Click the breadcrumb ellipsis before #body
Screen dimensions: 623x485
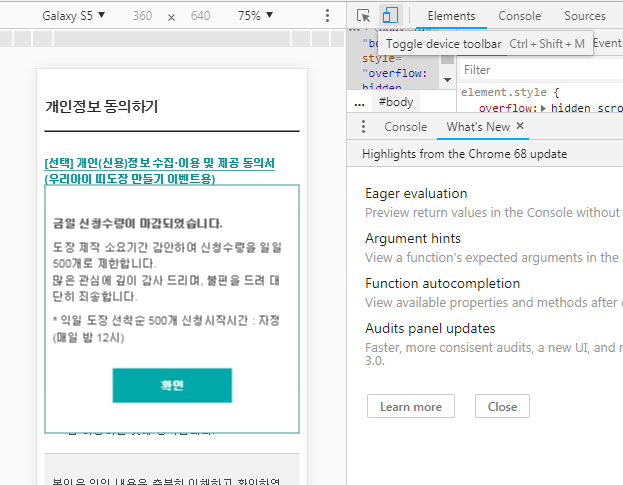point(359,104)
